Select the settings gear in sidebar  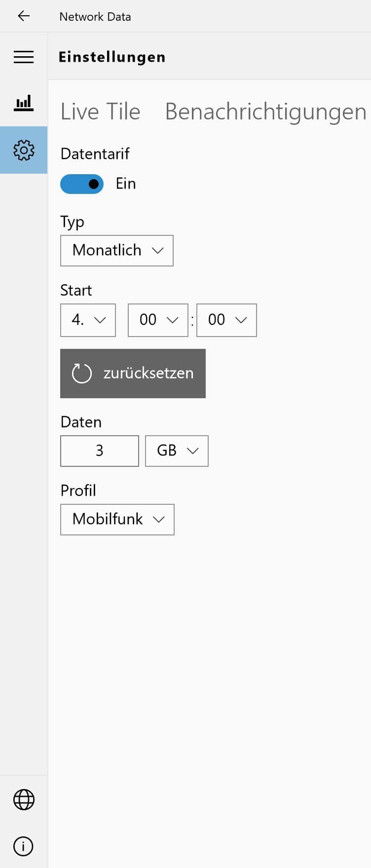point(24,150)
